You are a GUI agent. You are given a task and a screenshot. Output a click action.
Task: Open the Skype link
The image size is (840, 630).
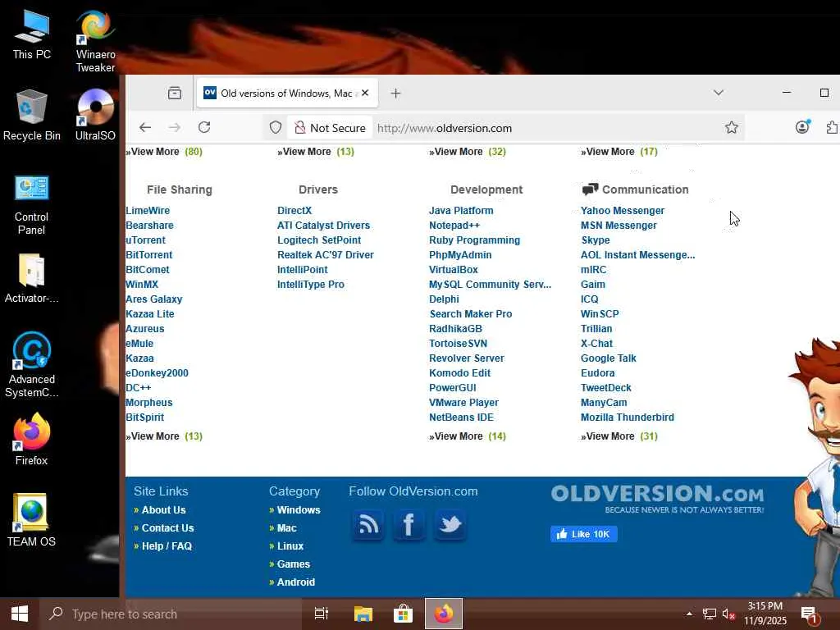596,240
